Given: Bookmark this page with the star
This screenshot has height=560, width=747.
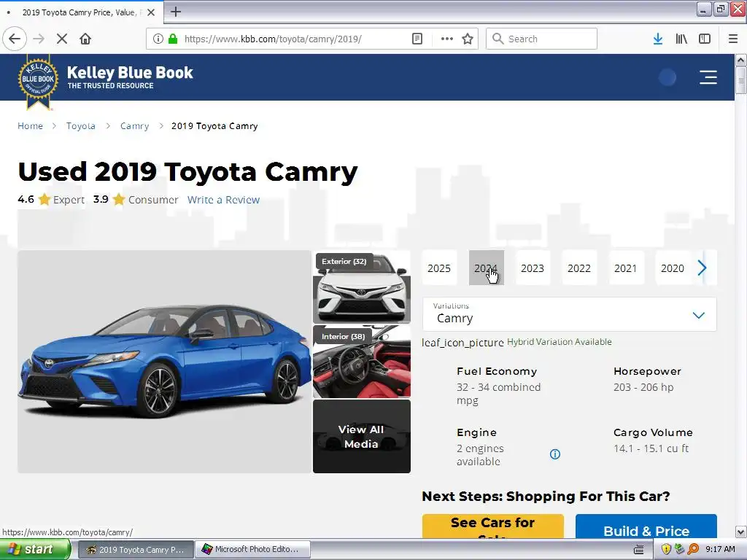Looking at the screenshot, I should tap(468, 39).
